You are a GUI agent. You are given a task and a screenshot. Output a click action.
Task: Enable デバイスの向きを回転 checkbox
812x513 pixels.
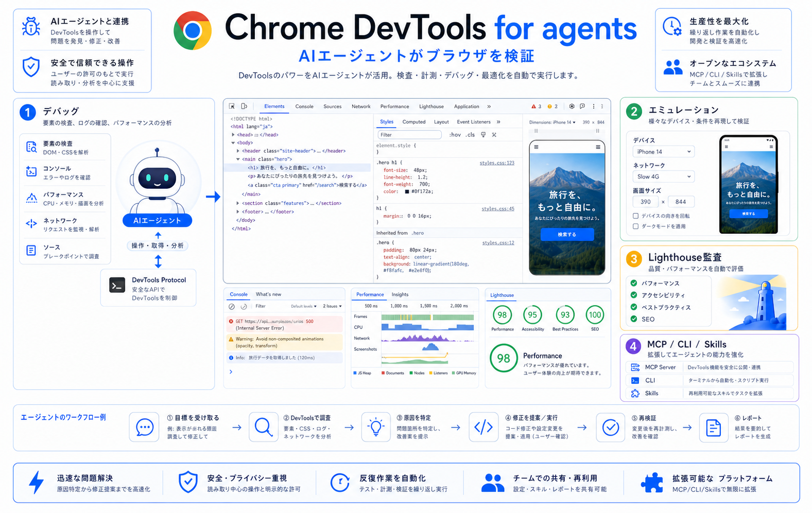[x=635, y=216]
